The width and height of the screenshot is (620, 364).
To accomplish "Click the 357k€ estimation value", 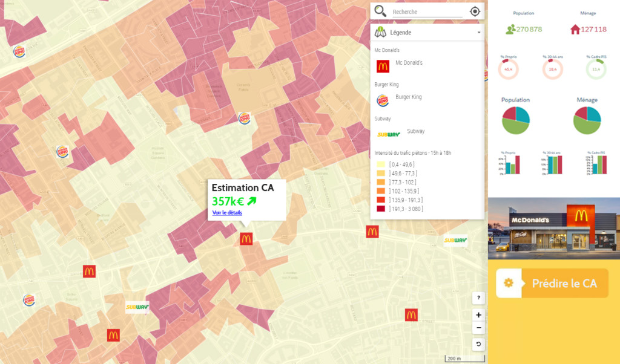I will (x=228, y=201).
